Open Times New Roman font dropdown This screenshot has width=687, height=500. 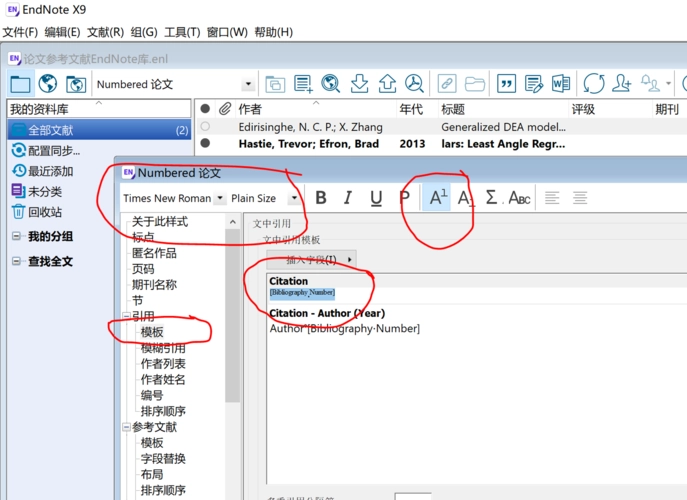tap(220, 198)
